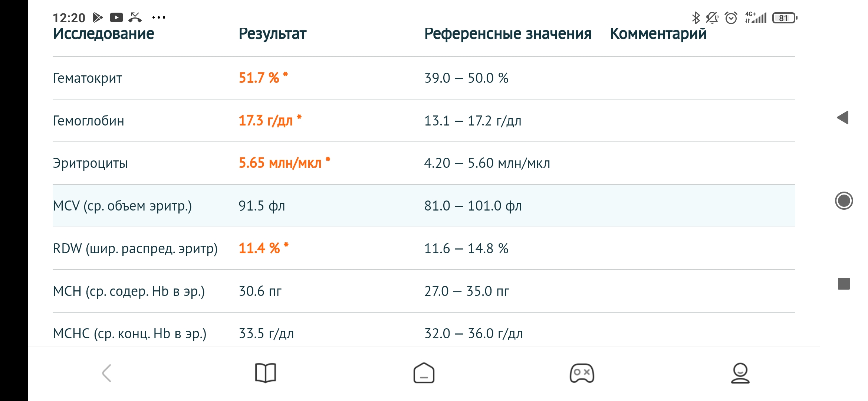868x401 pixels.
Task: Select the highlighted MCV row
Action: tap(424, 206)
